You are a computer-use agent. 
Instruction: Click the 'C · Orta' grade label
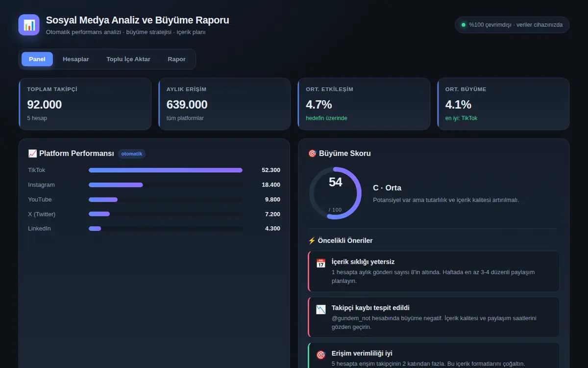point(387,188)
